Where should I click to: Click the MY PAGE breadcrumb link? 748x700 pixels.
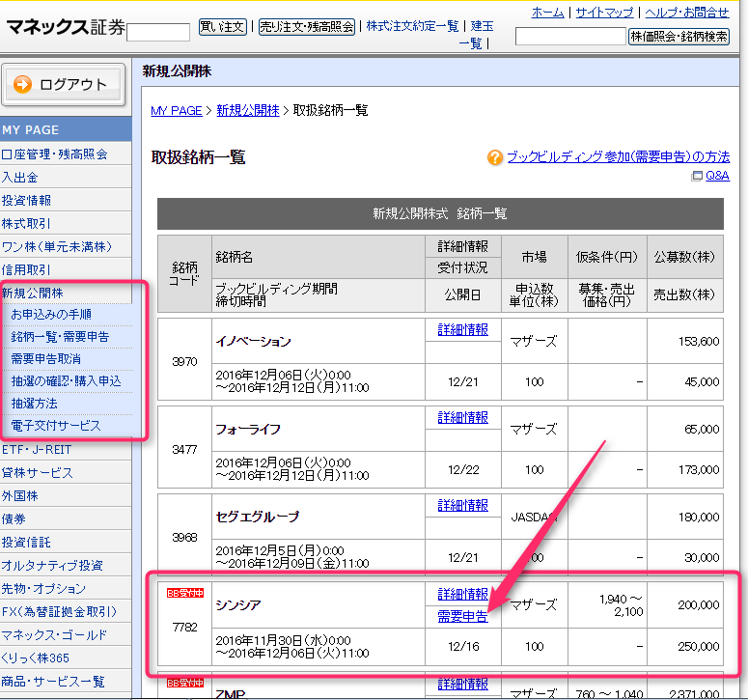click(177, 111)
